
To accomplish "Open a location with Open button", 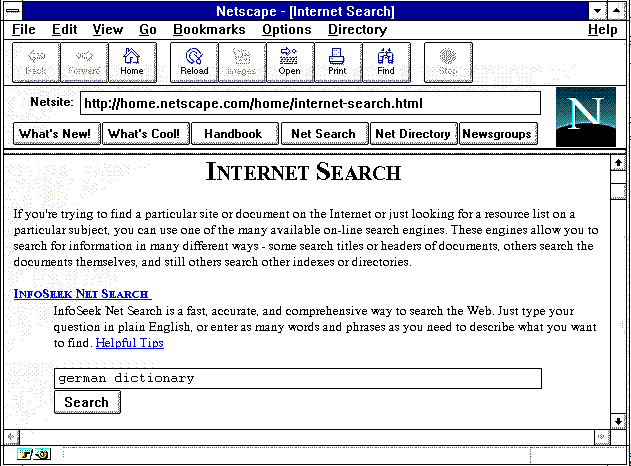I will click(290, 62).
